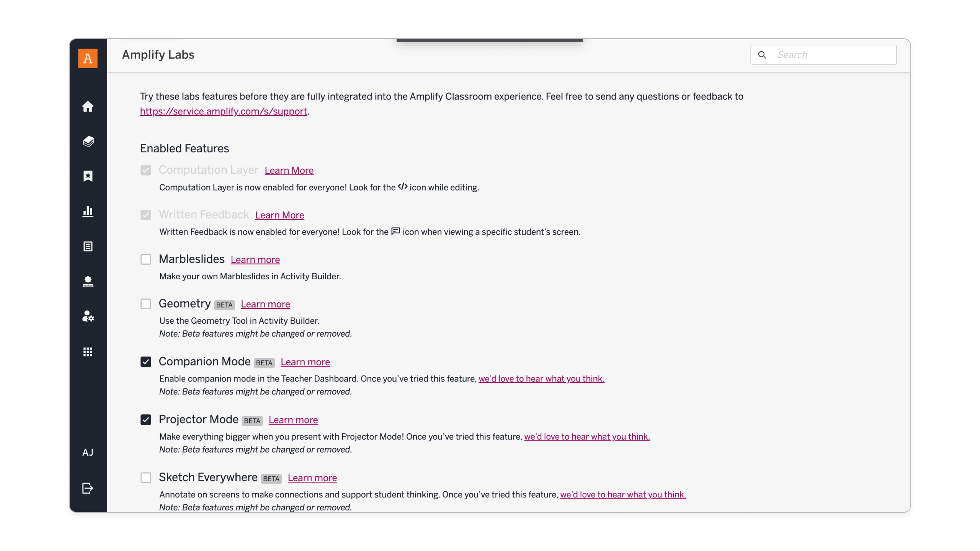Enable the Geometry beta checkbox
Viewport: 980px width, 551px height.
(x=145, y=304)
